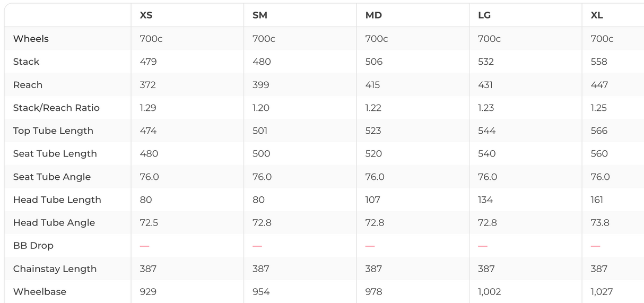644x303 pixels.
Task: Select the Seat Tube Angle row label
Action: (x=52, y=177)
